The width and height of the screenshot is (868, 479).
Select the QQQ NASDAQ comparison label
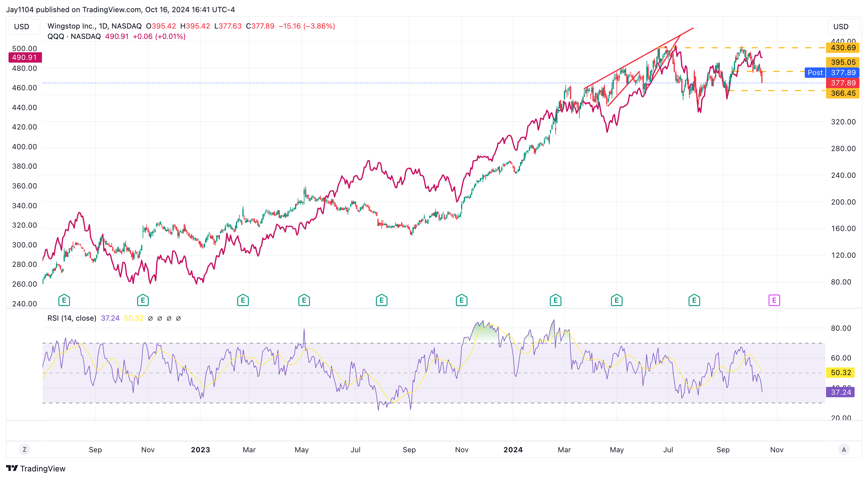[x=74, y=36]
